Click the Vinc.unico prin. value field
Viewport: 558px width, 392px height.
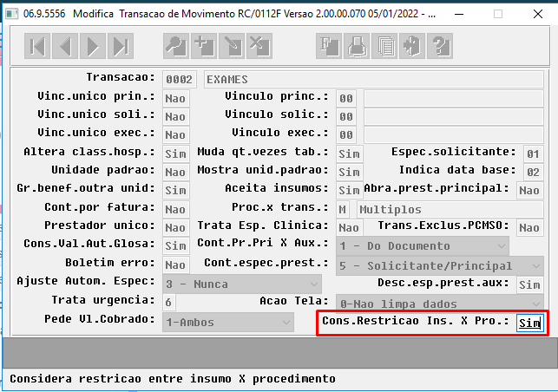[x=176, y=99]
